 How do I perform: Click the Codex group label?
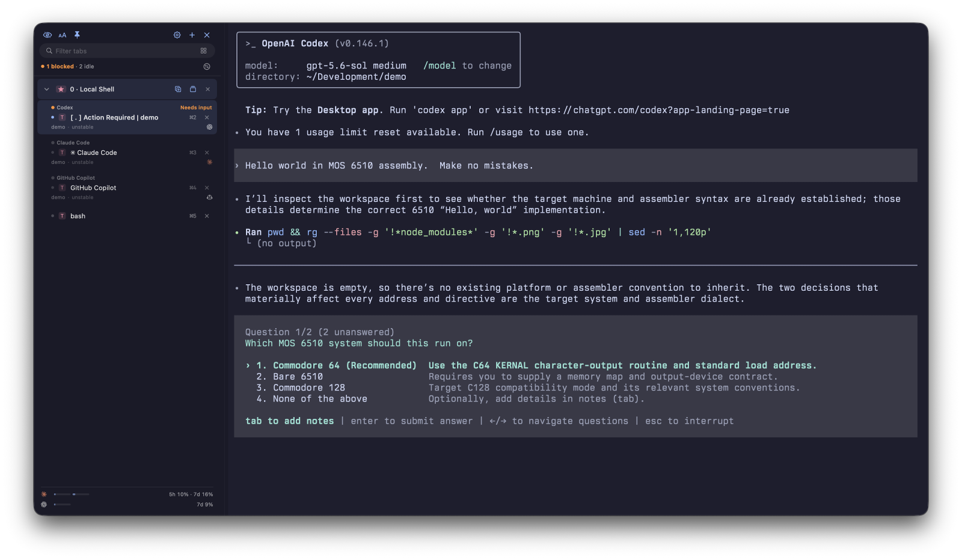(65, 108)
